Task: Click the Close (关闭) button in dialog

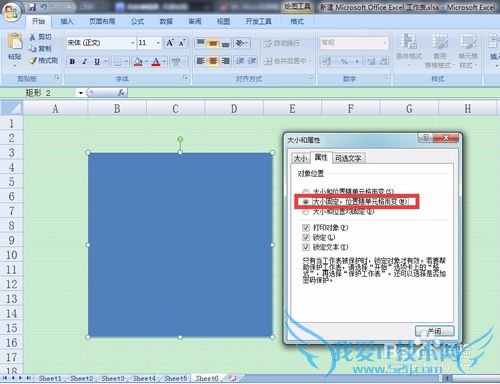Action: [434, 331]
